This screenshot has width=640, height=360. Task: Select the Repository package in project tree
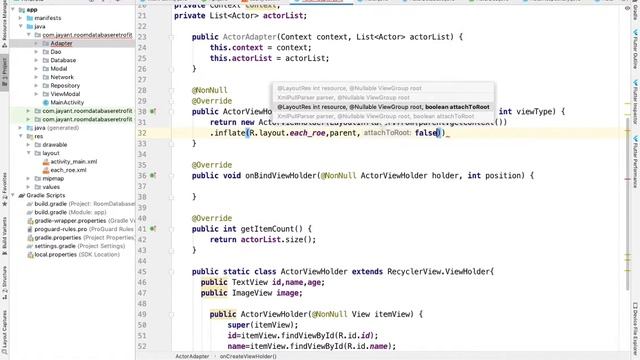(65, 85)
